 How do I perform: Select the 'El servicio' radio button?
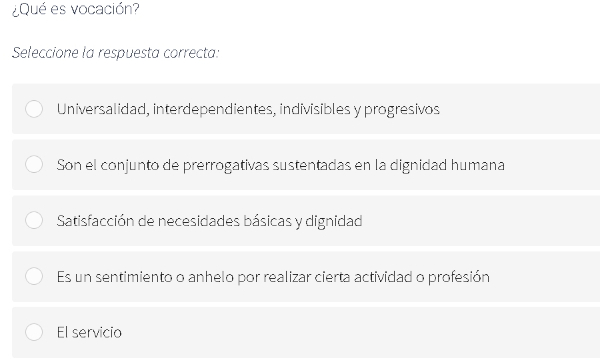[x=34, y=332]
